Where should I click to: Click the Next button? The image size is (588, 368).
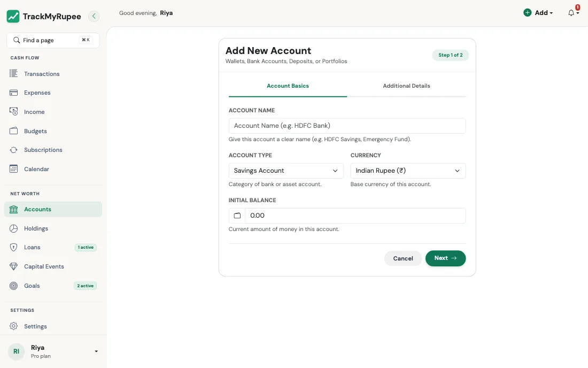click(445, 258)
